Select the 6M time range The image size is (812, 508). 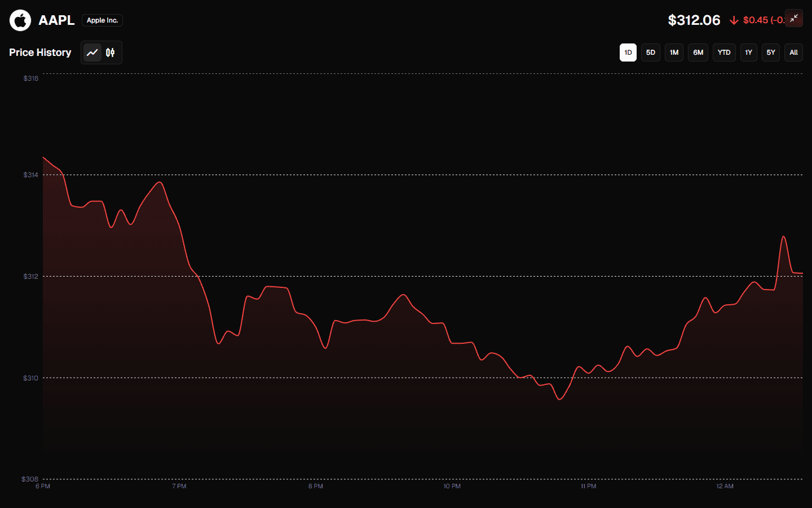point(698,52)
